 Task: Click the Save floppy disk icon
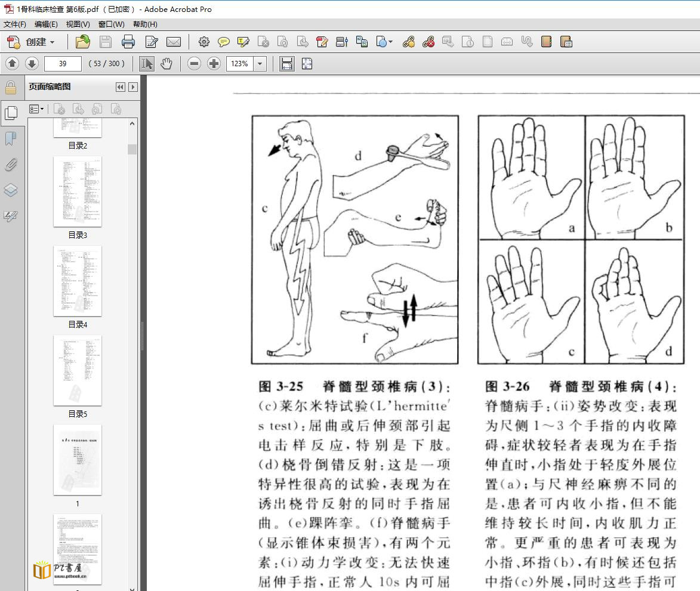click(x=106, y=42)
